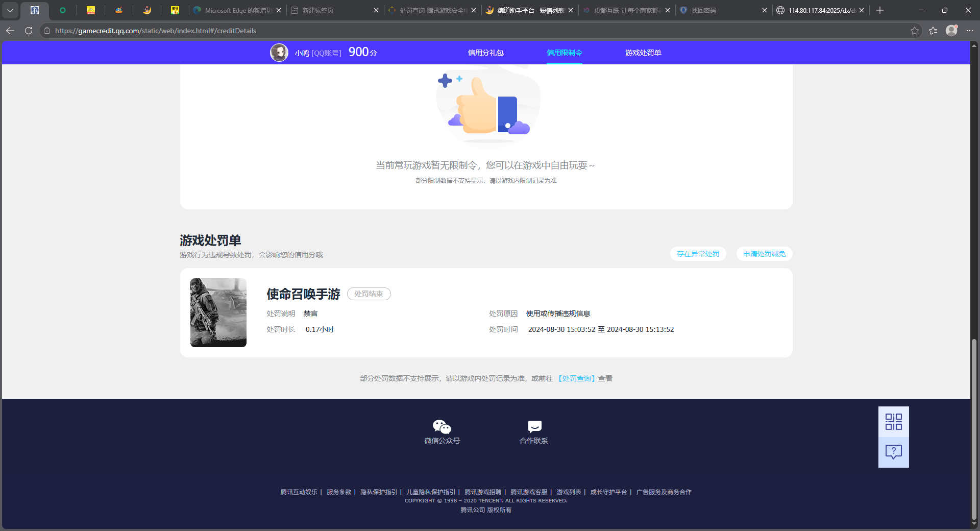Focus the address bar URL field
The height and width of the screenshot is (531, 980).
(480, 31)
